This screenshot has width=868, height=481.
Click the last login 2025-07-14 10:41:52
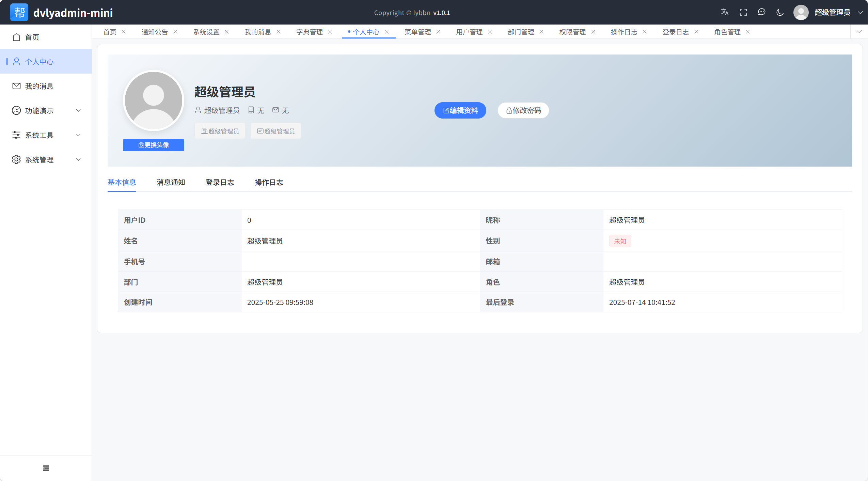tap(642, 302)
